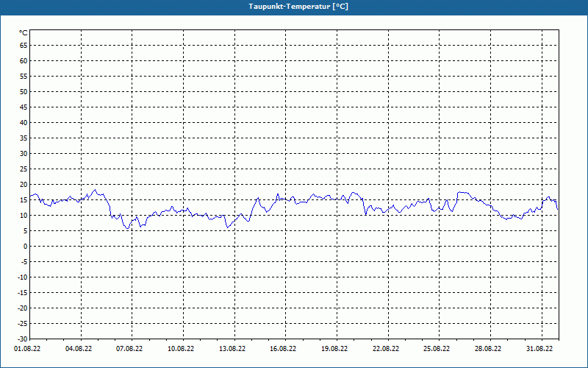Click the date label 16.08.22
The width and height of the screenshot is (588, 368).
tap(283, 349)
